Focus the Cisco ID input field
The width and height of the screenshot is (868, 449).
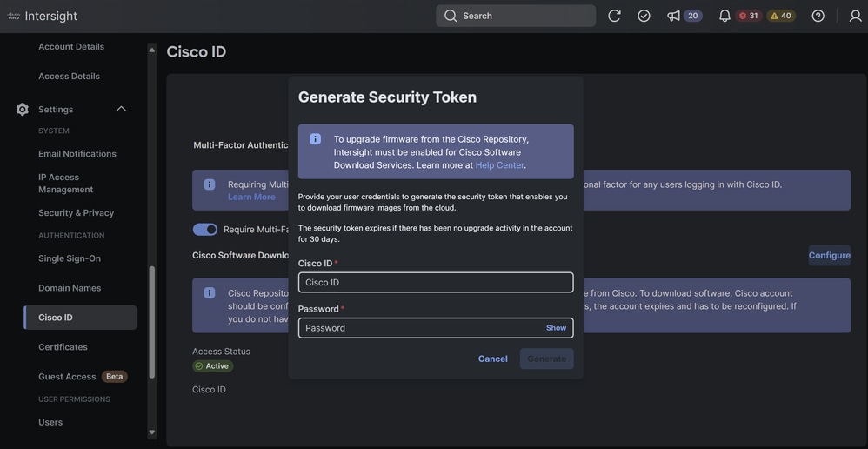coord(436,282)
